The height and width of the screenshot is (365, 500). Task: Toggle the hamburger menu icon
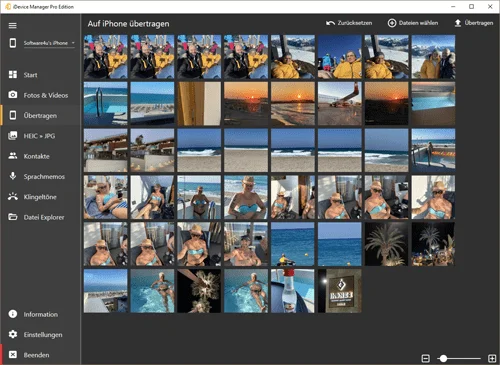pos(13,26)
